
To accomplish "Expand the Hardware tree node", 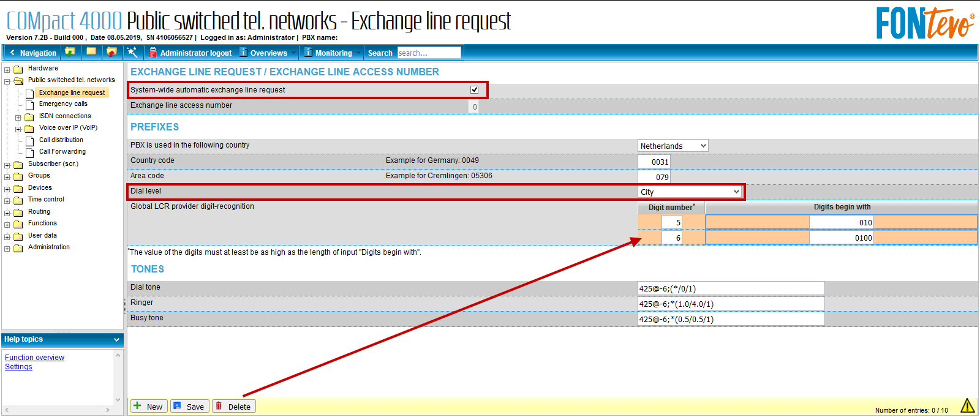I will tap(7, 70).
